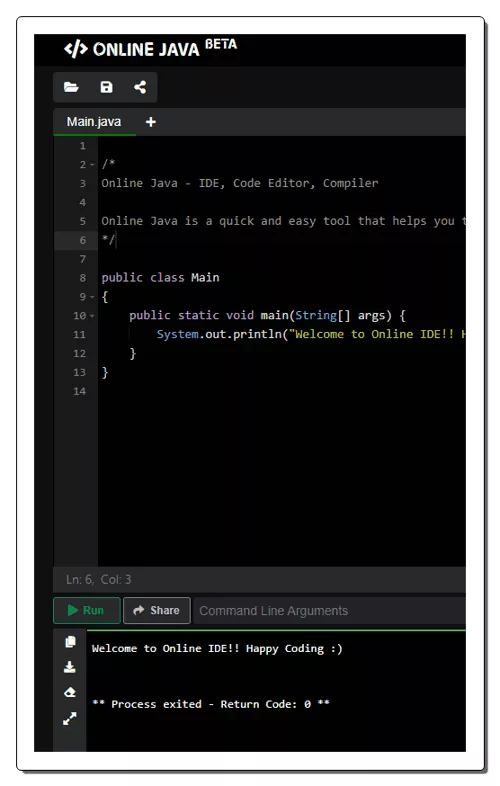The image size is (500, 786).
Task: Run the Java program
Action: point(87,610)
